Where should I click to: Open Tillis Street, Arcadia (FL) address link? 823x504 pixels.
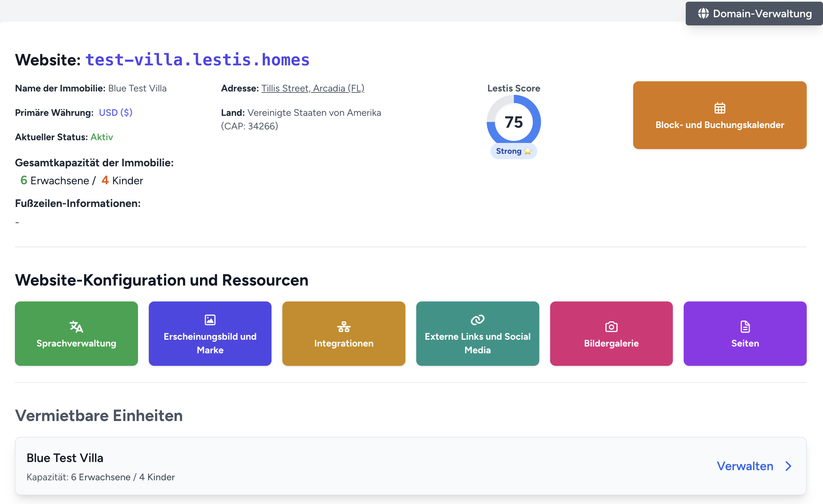click(313, 88)
